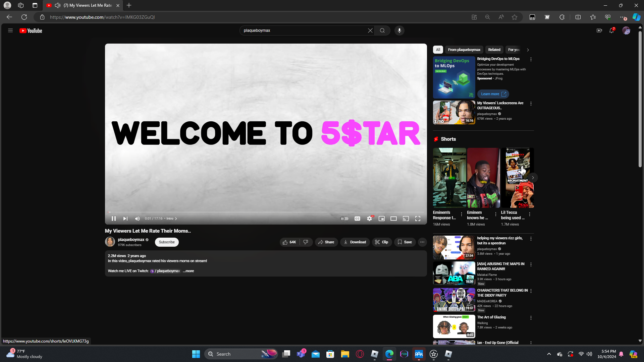Expand description with ...more
The height and width of the screenshot is (362, 644).
click(189, 271)
